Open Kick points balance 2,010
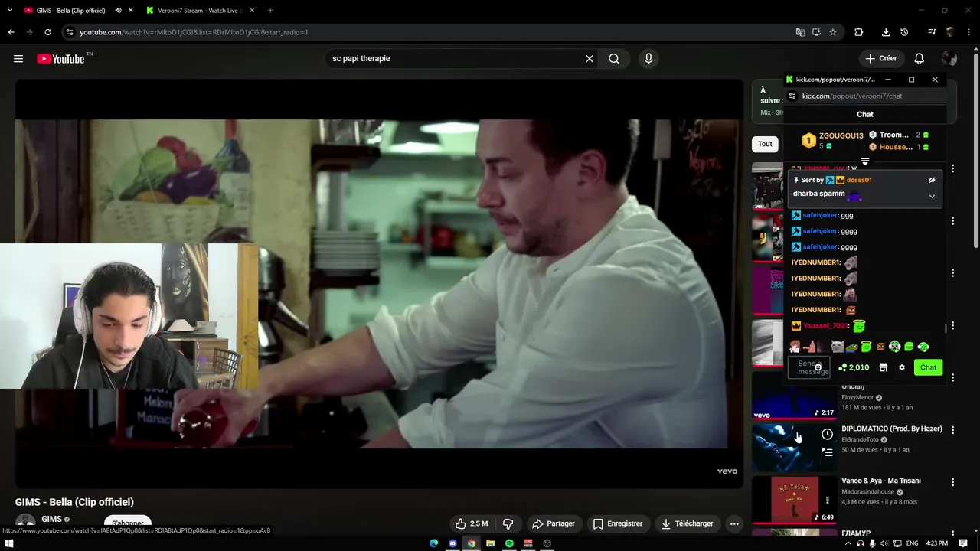This screenshot has width=980, height=551. tap(854, 367)
